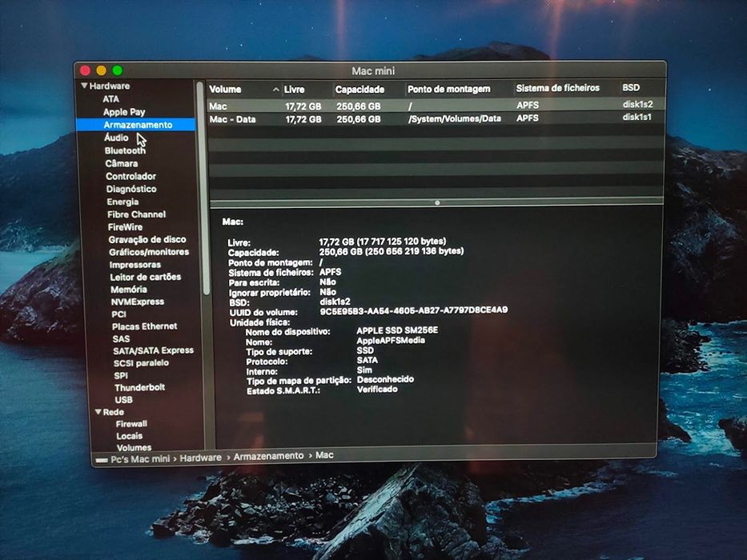747x560 pixels.
Task: Select Câmara in the sidebar
Action: point(122,163)
